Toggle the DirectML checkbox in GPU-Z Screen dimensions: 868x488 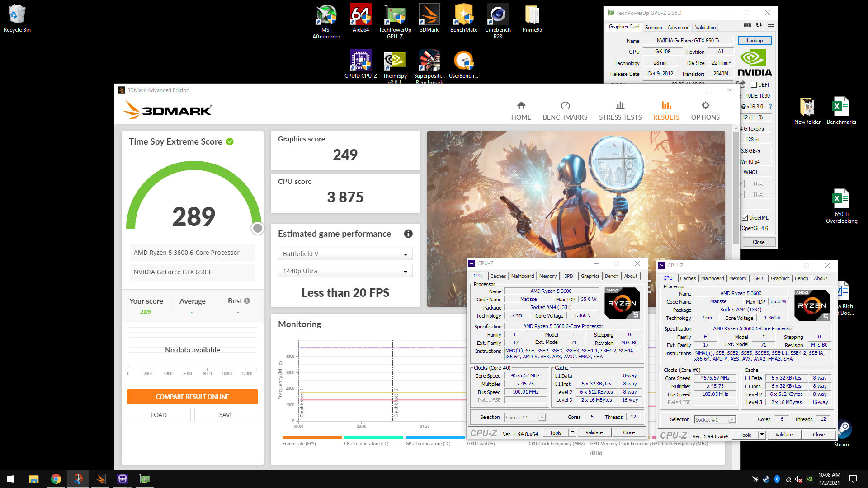(745, 218)
